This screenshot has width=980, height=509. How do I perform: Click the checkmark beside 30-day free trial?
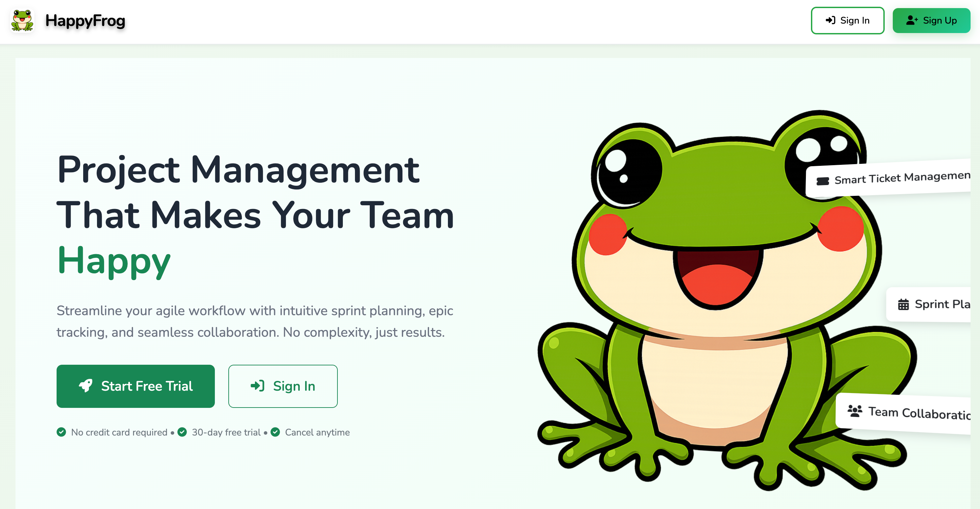[x=182, y=432]
